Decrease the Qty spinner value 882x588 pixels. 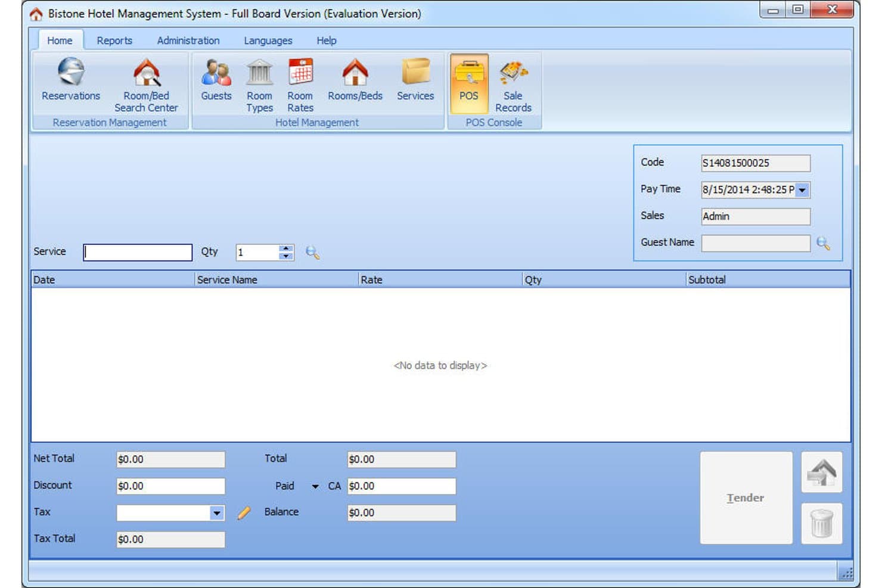tap(287, 256)
